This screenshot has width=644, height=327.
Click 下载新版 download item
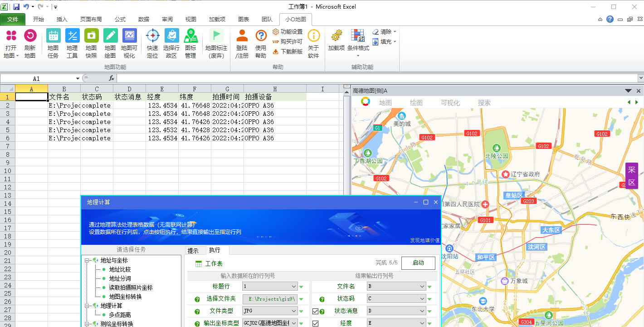point(288,52)
